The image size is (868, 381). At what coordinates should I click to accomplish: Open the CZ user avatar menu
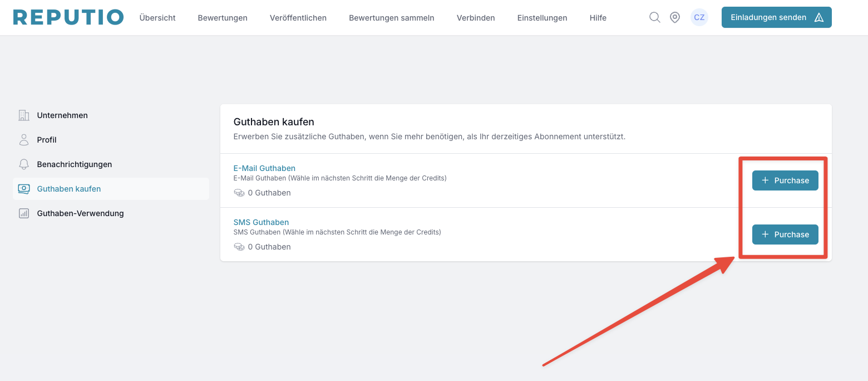point(699,17)
